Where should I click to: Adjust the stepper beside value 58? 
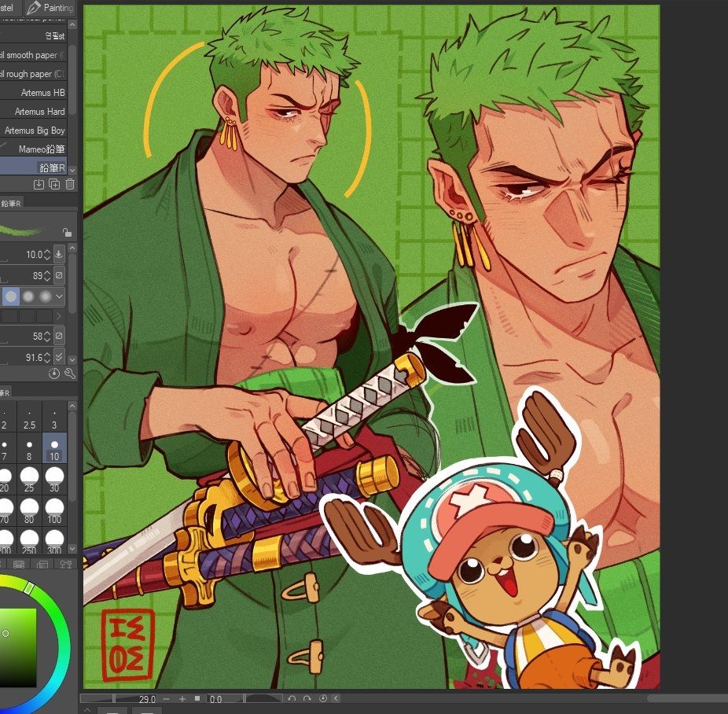click(47, 336)
